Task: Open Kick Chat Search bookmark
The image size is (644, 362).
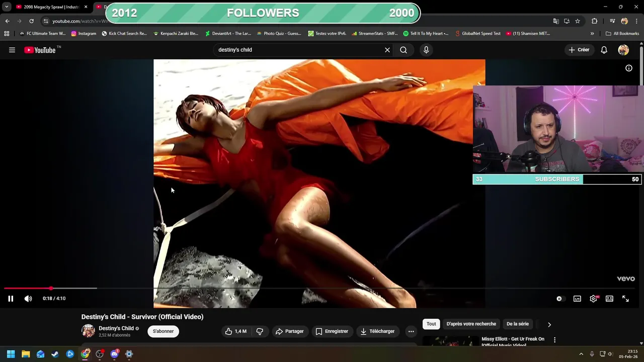Action: (x=124, y=34)
